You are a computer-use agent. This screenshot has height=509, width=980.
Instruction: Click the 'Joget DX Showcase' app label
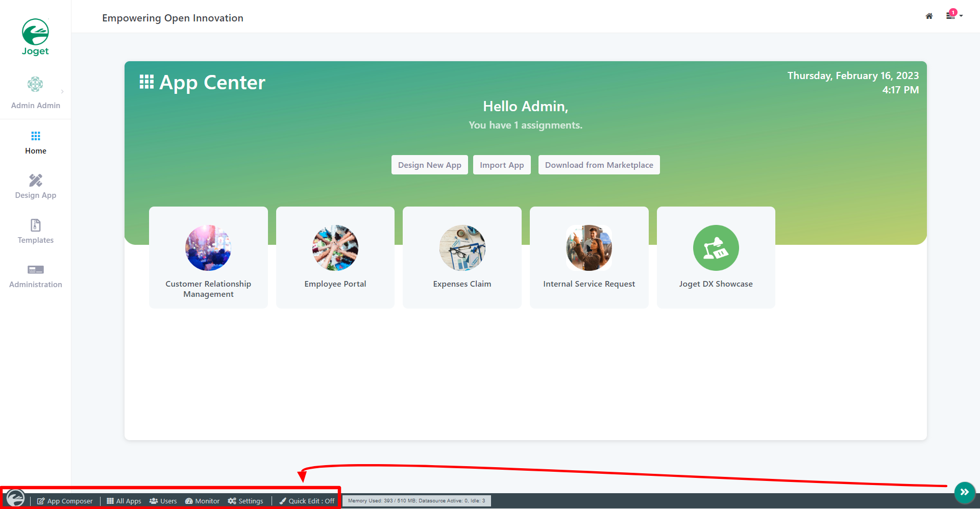coord(716,284)
